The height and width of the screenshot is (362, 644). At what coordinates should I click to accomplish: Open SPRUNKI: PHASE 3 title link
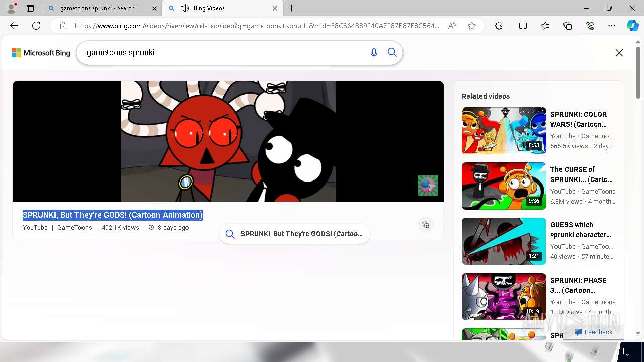579,285
